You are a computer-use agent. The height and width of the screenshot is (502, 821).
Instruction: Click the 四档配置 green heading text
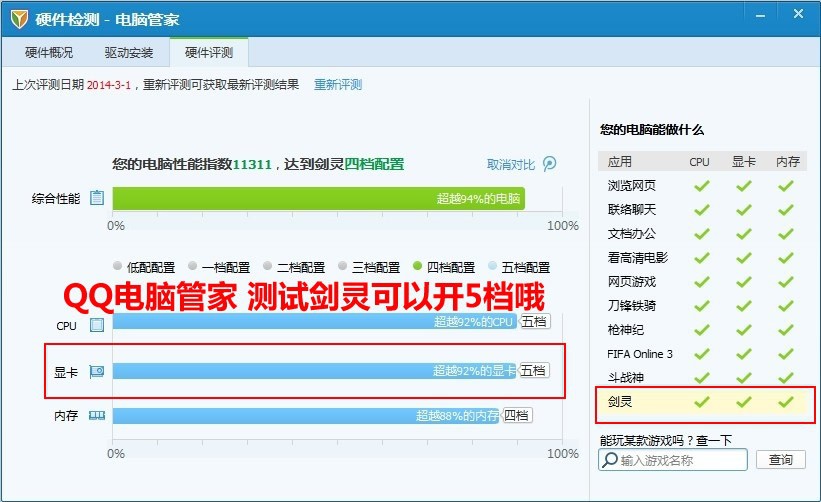click(374, 164)
